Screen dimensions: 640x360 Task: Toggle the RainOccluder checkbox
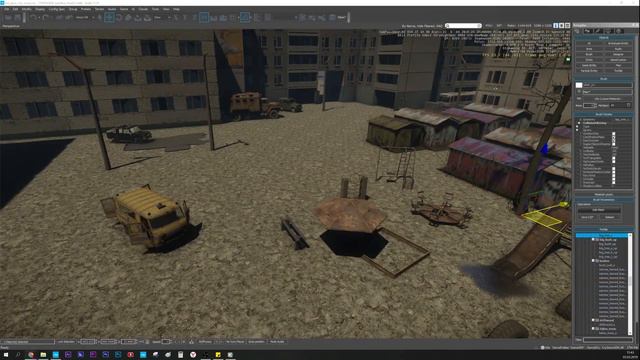613,141
